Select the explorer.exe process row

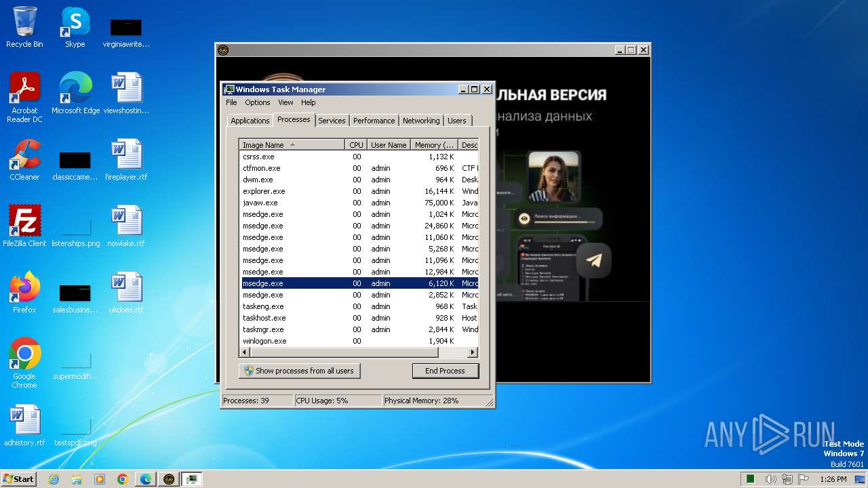[x=359, y=191]
